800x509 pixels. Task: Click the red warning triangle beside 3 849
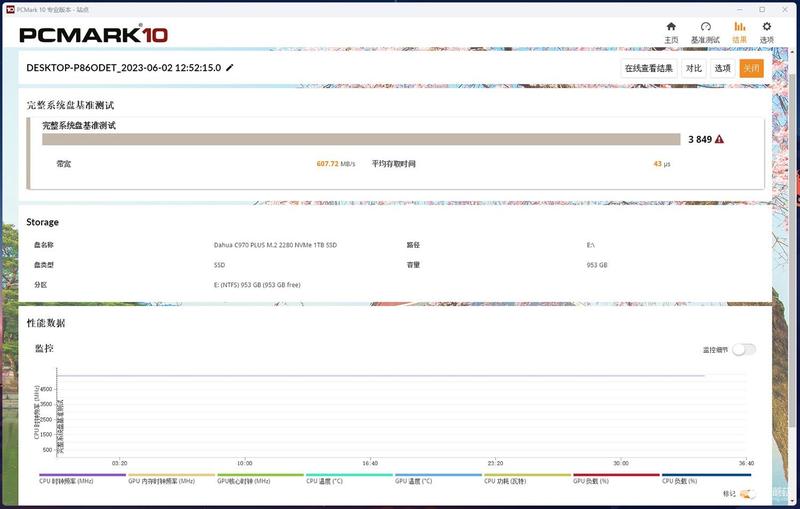point(719,139)
